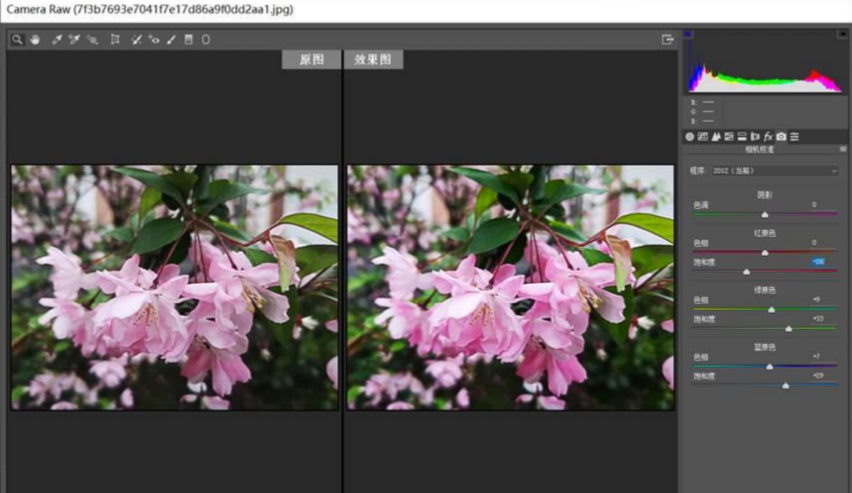Viewport: 852px width, 493px height.
Task: Open the Basic panel tab
Action: pos(690,137)
